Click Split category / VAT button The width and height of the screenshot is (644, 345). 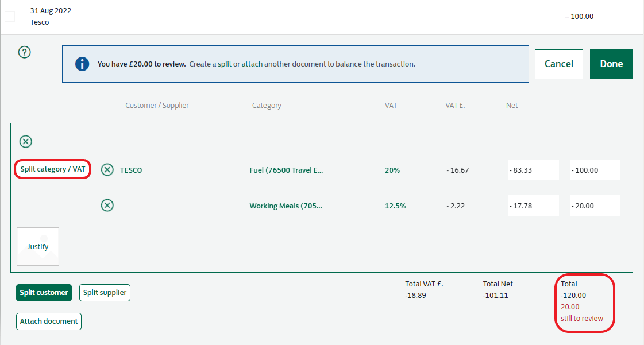pyautogui.click(x=53, y=169)
